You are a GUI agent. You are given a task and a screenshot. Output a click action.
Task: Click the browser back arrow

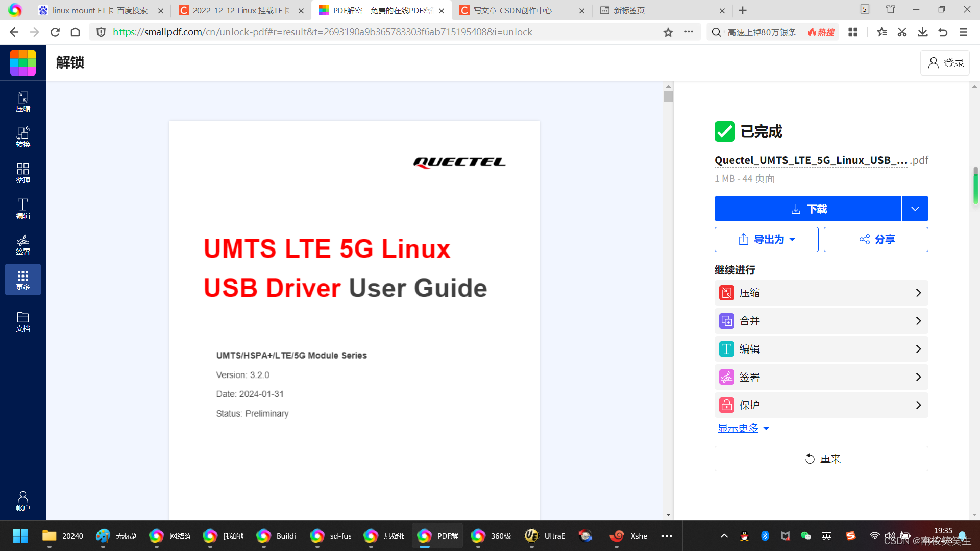pyautogui.click(x=14, y=32)
